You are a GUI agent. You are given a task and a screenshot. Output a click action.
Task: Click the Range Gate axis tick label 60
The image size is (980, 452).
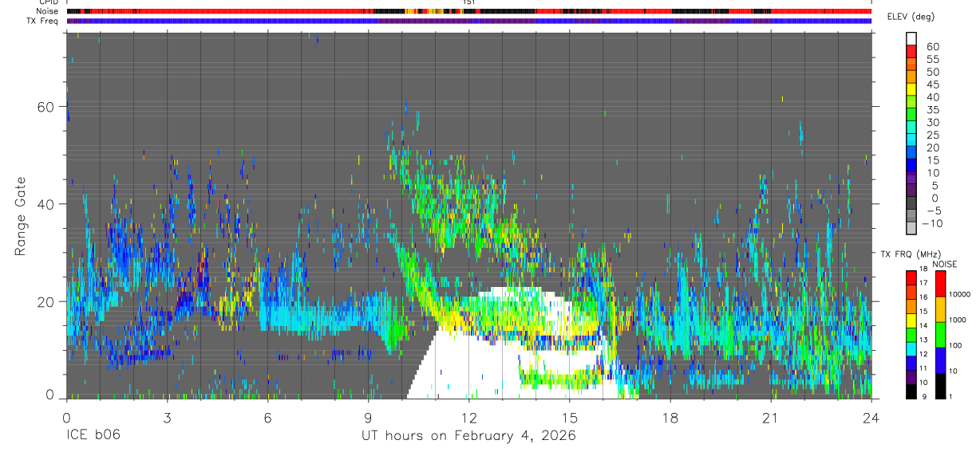(x=45, y=107)
